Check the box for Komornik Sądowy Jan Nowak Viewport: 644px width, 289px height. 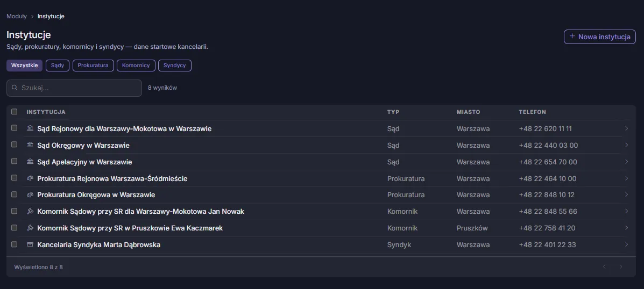pyautogui.click(x=15, y=211)
